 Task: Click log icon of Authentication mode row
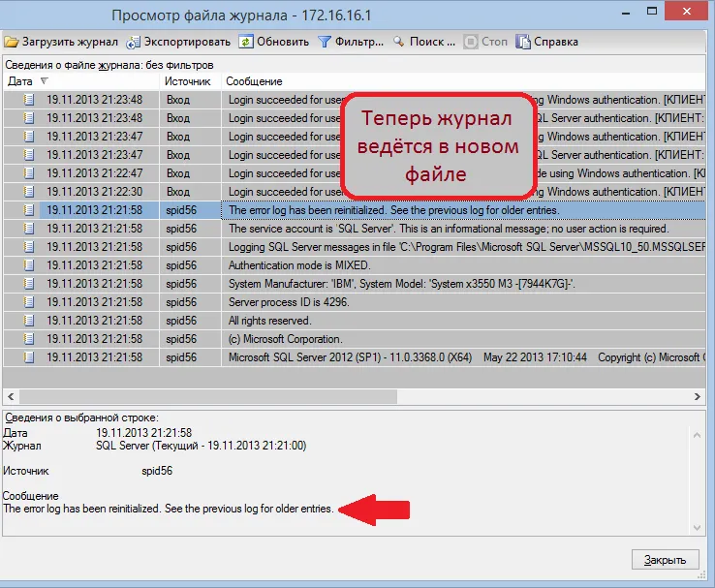tap(29, 265)
